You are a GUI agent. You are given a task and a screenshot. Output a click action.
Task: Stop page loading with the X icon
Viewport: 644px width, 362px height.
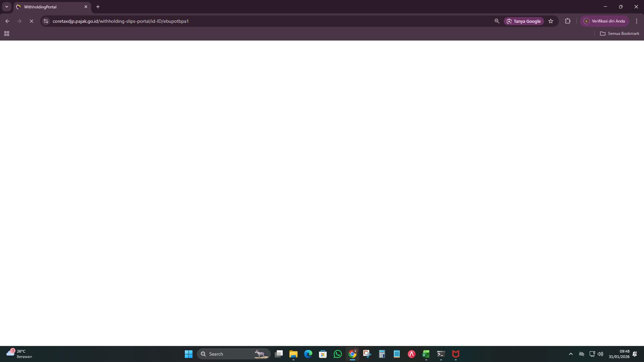click(32, 21)
